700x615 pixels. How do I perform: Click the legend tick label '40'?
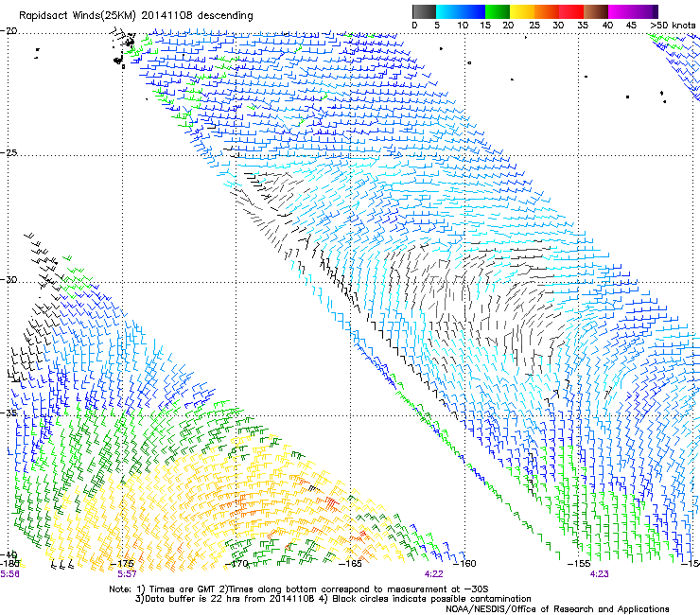(x=607, y=25)
